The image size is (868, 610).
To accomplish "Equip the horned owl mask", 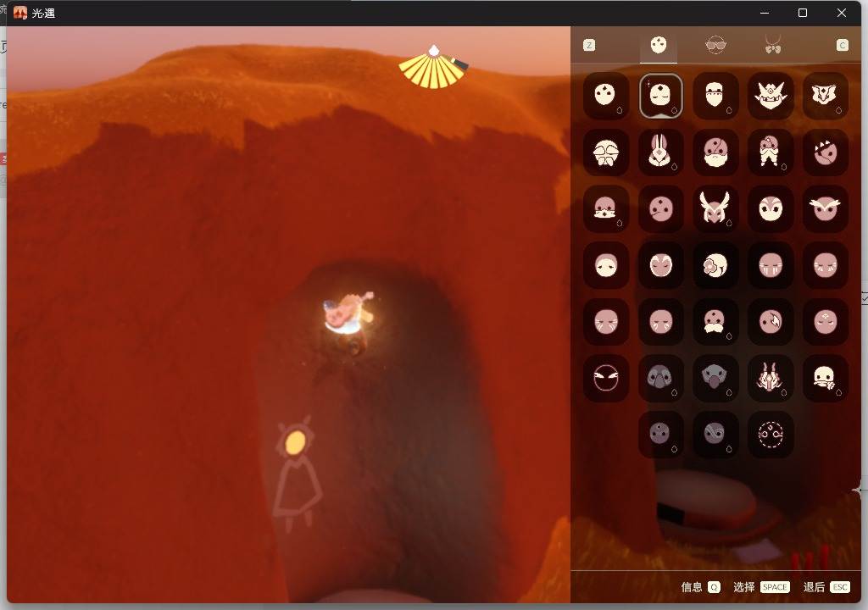I will [715, 208].
